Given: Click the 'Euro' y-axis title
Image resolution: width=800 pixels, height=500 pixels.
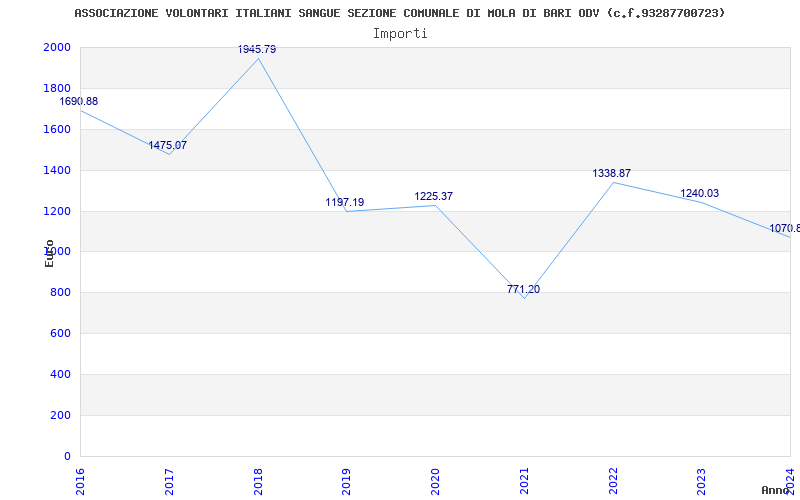Looking at the screenshot, I should coord(49,253).
